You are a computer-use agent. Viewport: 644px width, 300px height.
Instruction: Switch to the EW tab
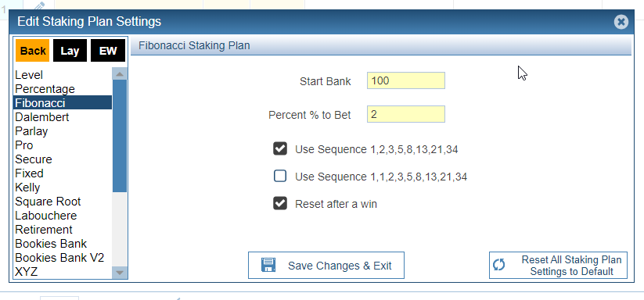[x=108, y=51]
